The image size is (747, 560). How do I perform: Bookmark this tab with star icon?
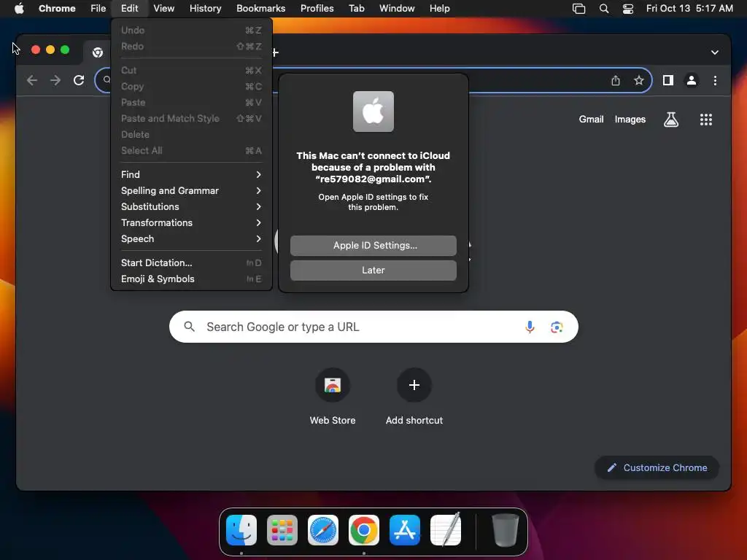coord(639,80)
